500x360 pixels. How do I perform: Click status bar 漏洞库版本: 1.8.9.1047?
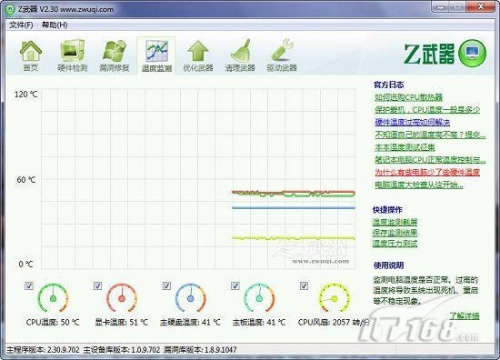(x=200, y=350)
